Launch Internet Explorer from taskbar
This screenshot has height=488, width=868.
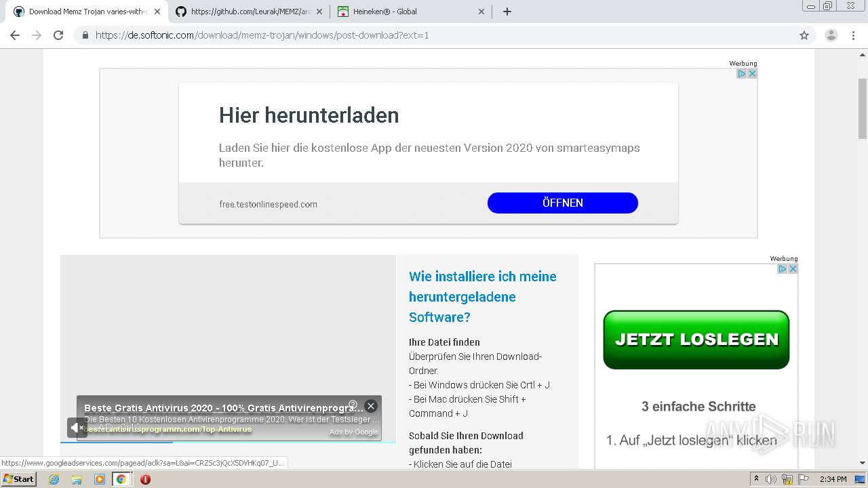pos(54,479)
